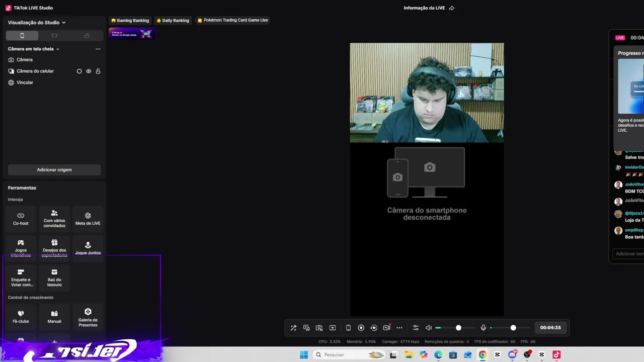Mute the microphone icon
This screenshot has height=362, width=644.
tap(484, 328)
